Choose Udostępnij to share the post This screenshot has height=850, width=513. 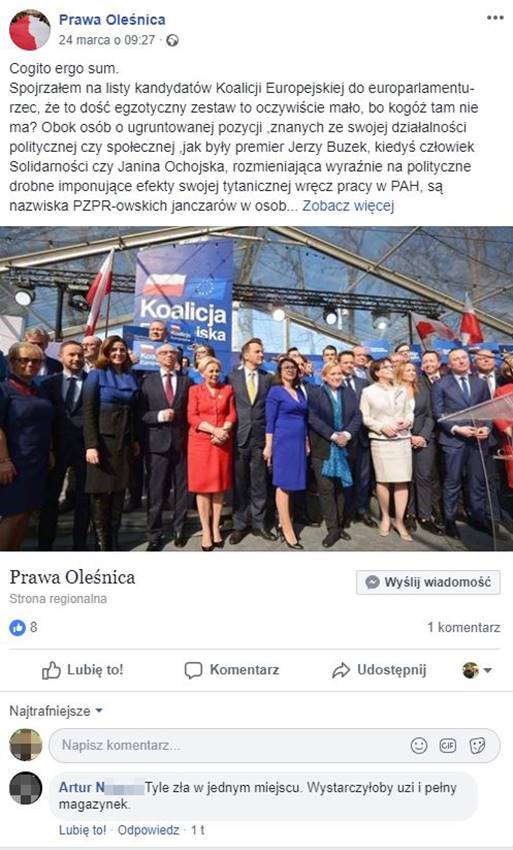[379, 670]
